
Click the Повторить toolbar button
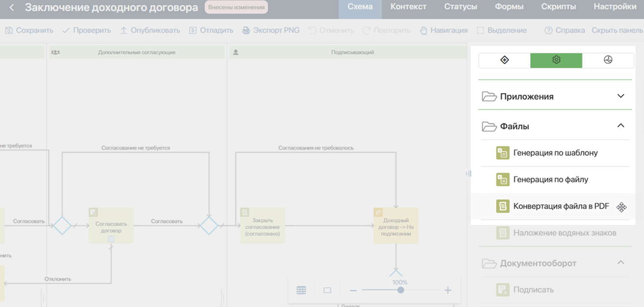[387, 31]
